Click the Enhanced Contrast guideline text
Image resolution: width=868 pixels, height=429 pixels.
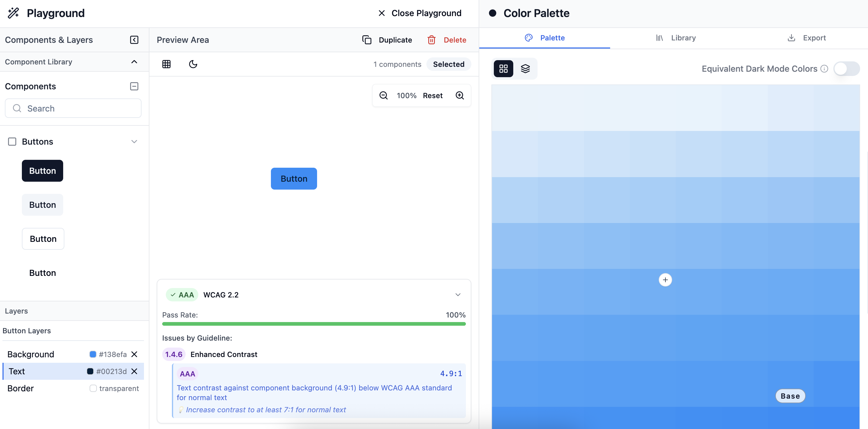click(224, 354)
